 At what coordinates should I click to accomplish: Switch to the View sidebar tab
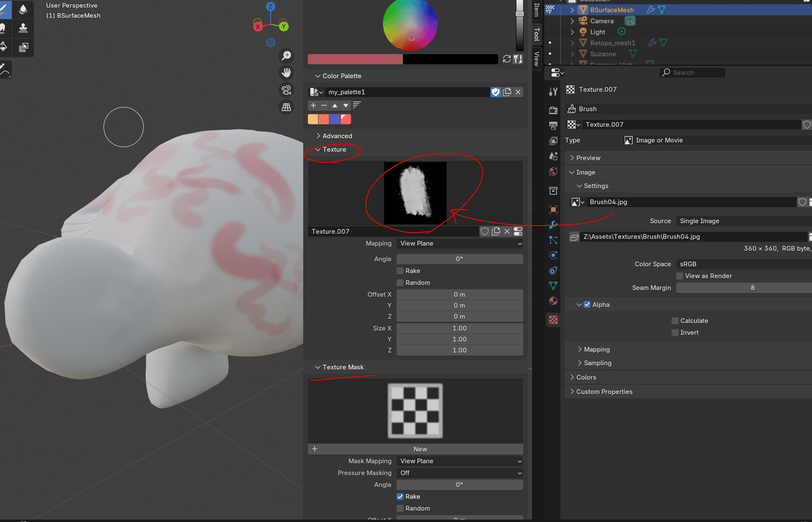click(536, 58)
